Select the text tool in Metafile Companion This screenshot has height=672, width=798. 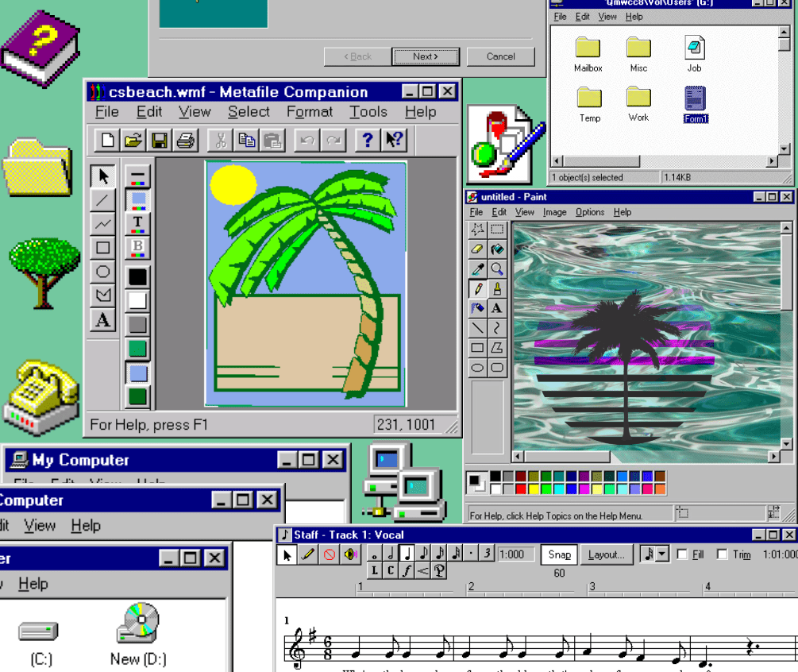(x=102, y=320)
